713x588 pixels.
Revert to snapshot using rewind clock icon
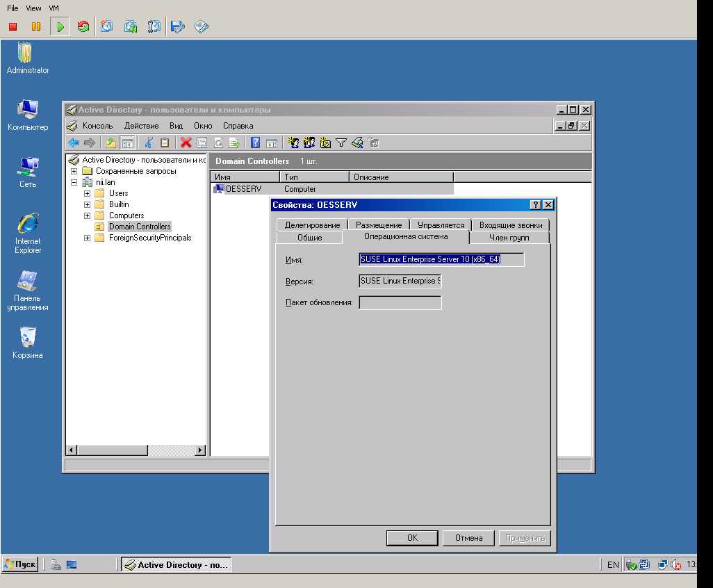[131, 27]
